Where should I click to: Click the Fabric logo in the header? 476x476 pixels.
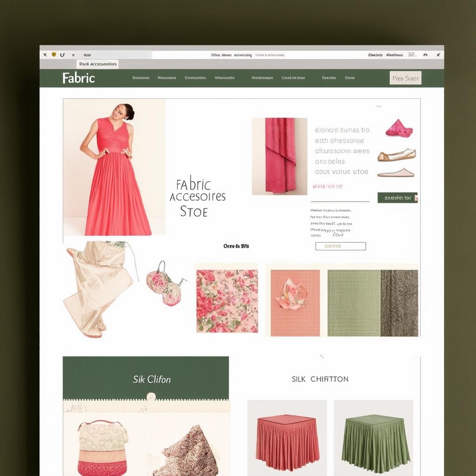point(79,78)
